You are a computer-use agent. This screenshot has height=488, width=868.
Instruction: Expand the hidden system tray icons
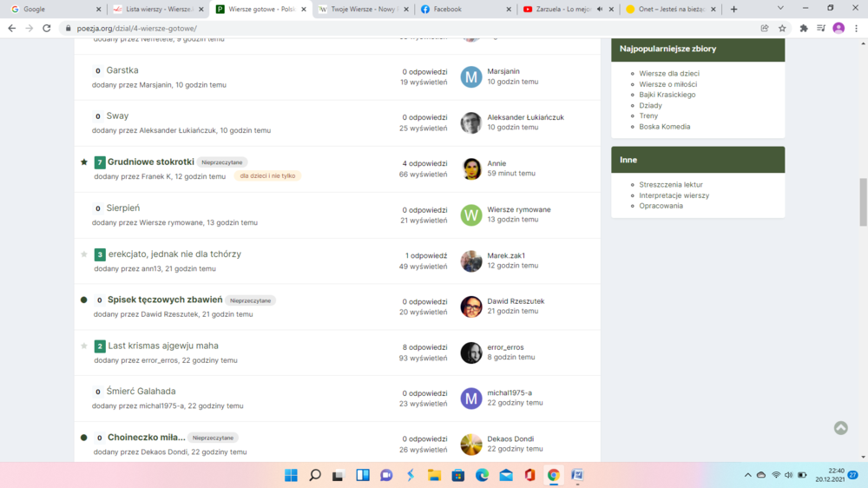(747, 475)
